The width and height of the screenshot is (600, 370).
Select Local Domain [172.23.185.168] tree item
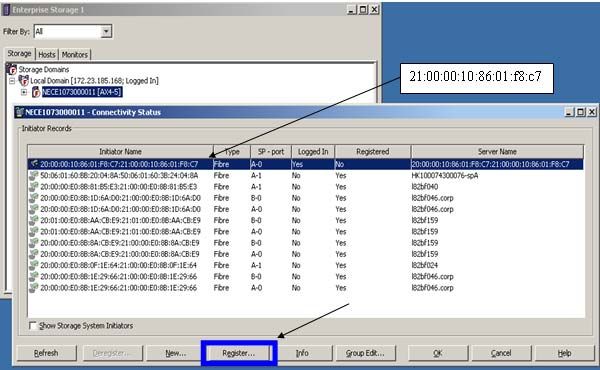[x=94, y=81]
